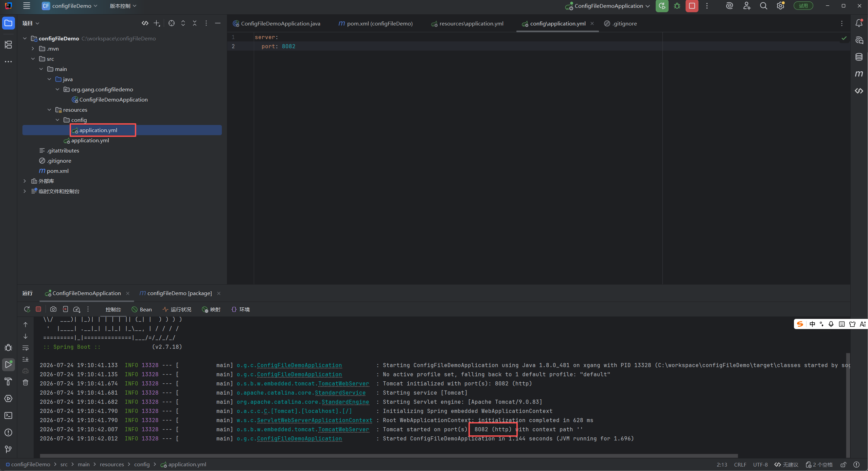Add new file with plus icon
The height and width of the screenshot is (471, 868).
coord(157,23)
